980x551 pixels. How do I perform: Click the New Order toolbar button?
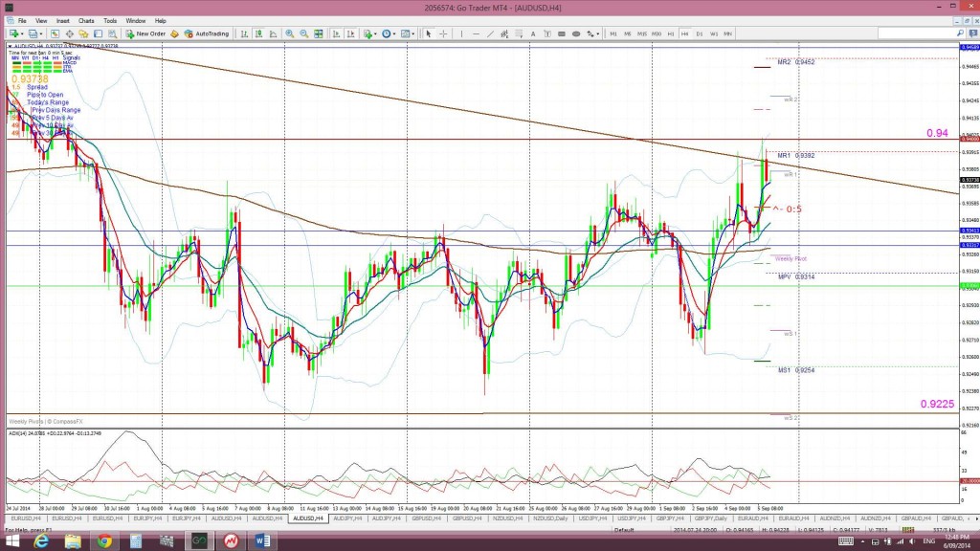(x=147, y=33)
